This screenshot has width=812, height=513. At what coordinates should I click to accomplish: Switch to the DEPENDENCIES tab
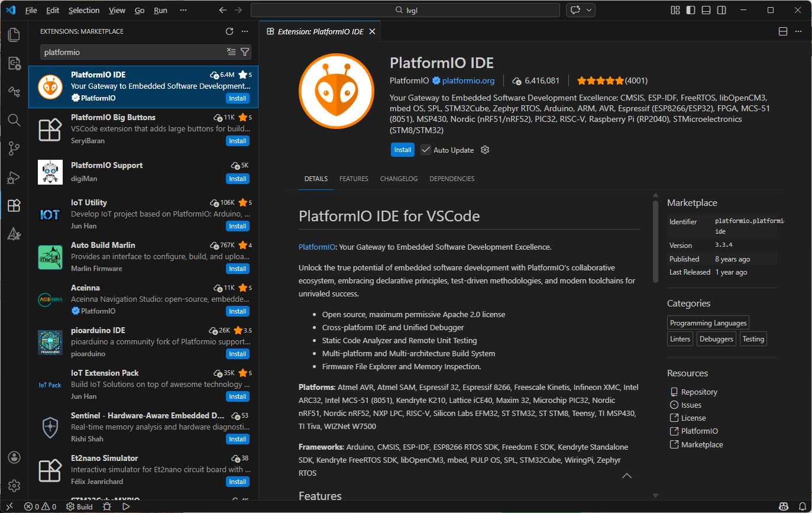pos(452,179)
